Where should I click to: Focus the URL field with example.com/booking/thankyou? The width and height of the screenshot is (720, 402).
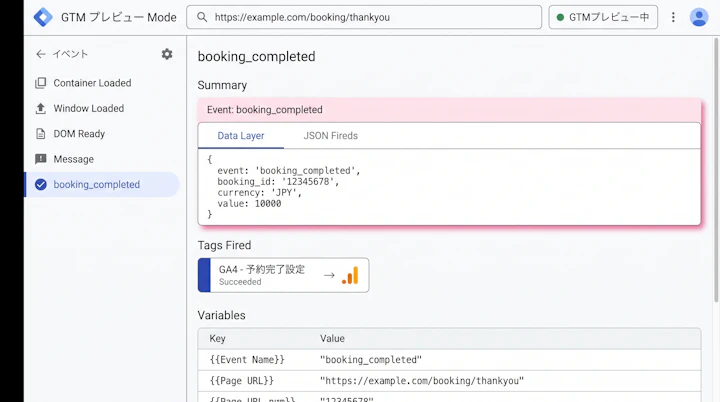(x=364, y=17)
